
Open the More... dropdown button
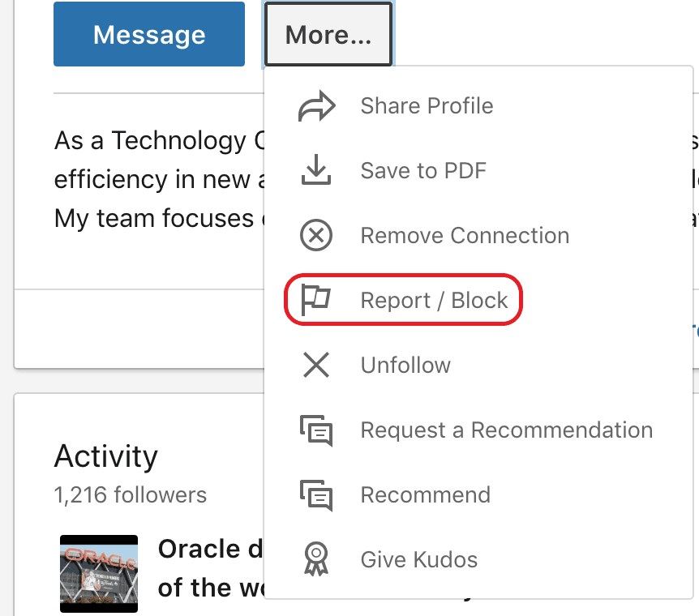point(328,34)
